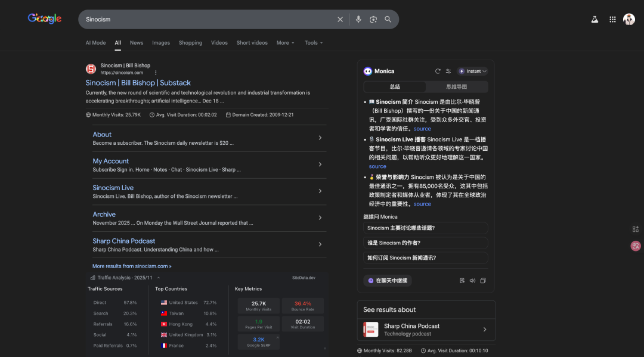Screen dimensions: 644x357
Task: Click the 36.4% Bounce Rate metric
Action: pyautogui.click(x=303, y=306)
